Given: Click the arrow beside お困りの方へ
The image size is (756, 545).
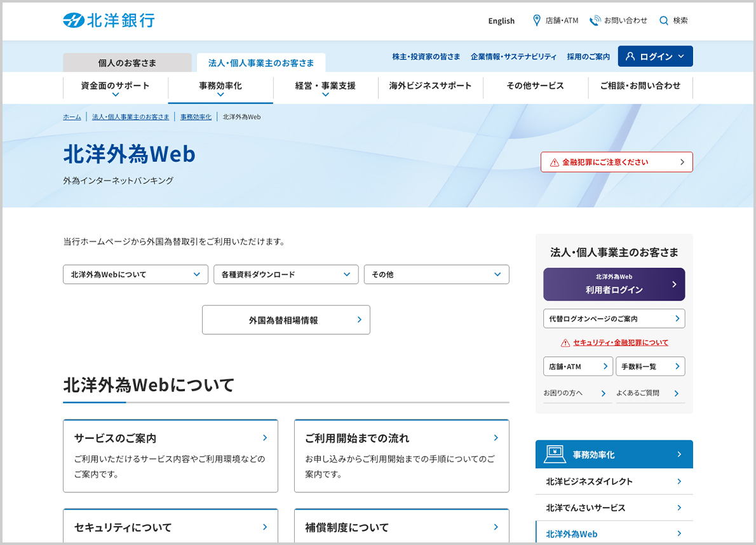Looking at the screenshot, I should coord(603,393).
